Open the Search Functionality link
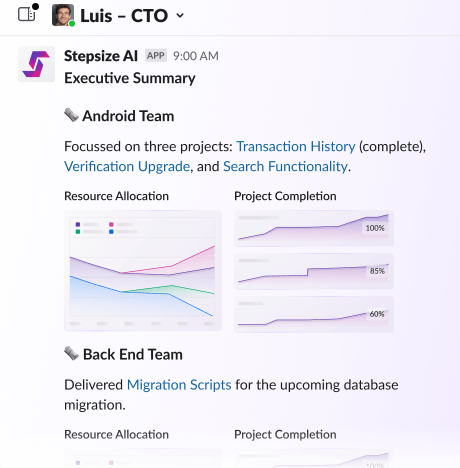Image resolution: width=460 pixels, height=468 pixels. pyautogui.click(x=285, y=166)
